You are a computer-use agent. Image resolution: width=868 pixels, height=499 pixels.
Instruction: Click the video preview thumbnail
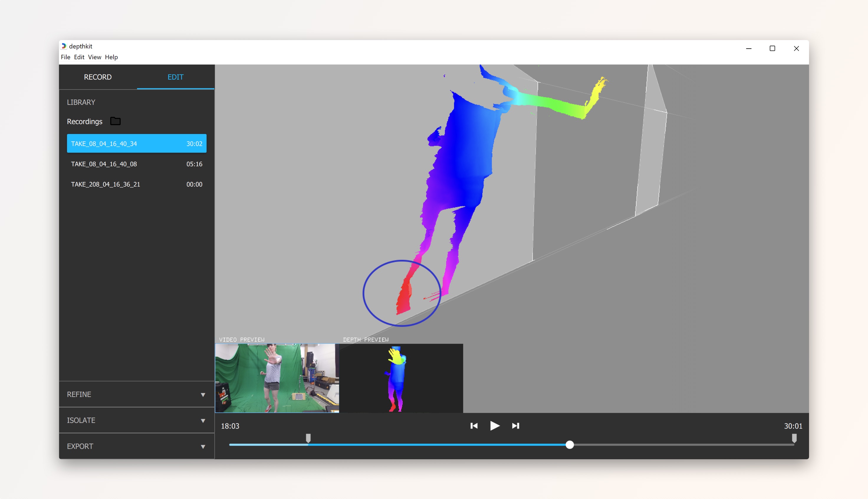[277, 378]
